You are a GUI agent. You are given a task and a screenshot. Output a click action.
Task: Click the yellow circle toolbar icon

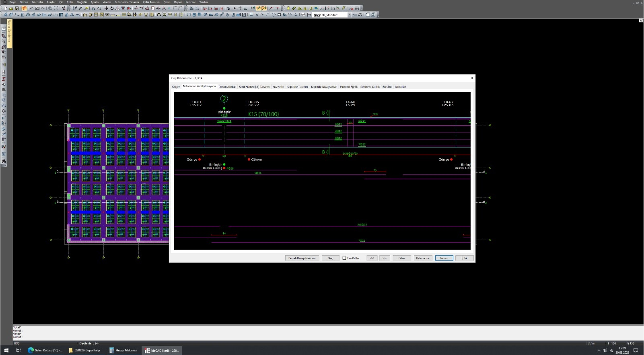click(x=288, y=8)
